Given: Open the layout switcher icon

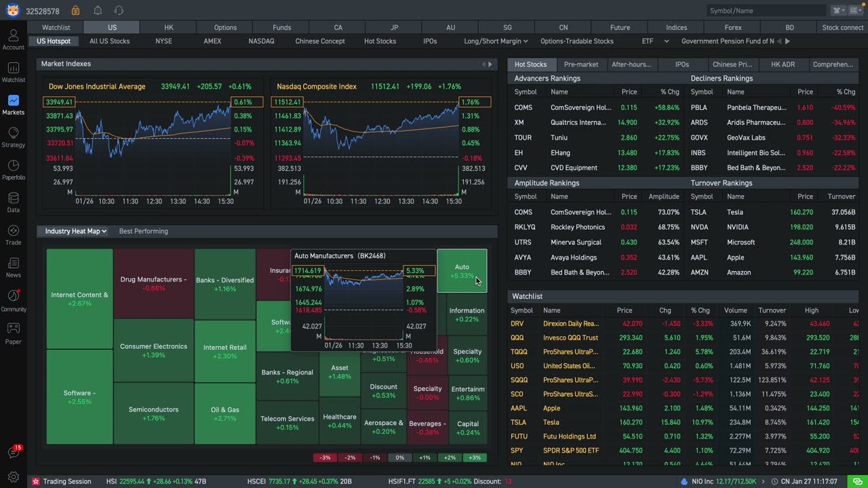Looking at the screenshot, I should 856,11.
